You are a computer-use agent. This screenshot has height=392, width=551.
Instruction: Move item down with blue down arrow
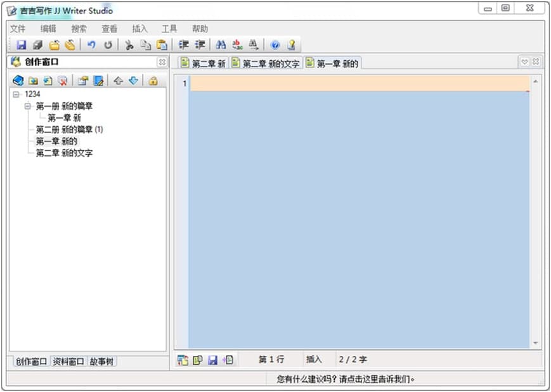click(133, 81)
